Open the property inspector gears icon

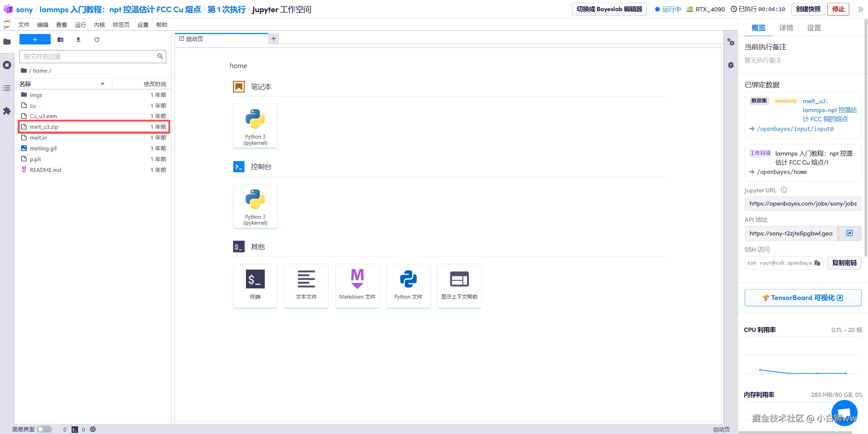point(731,42)
